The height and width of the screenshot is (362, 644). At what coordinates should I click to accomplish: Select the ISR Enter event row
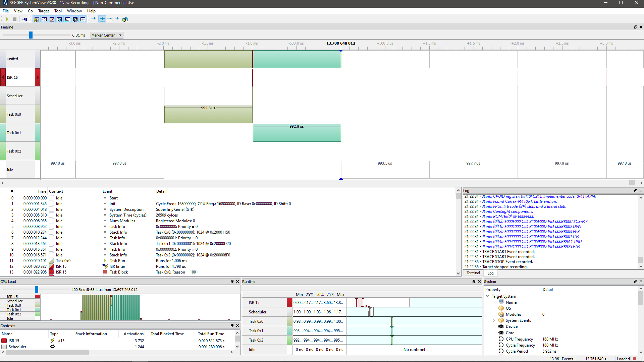pos(117,266)
